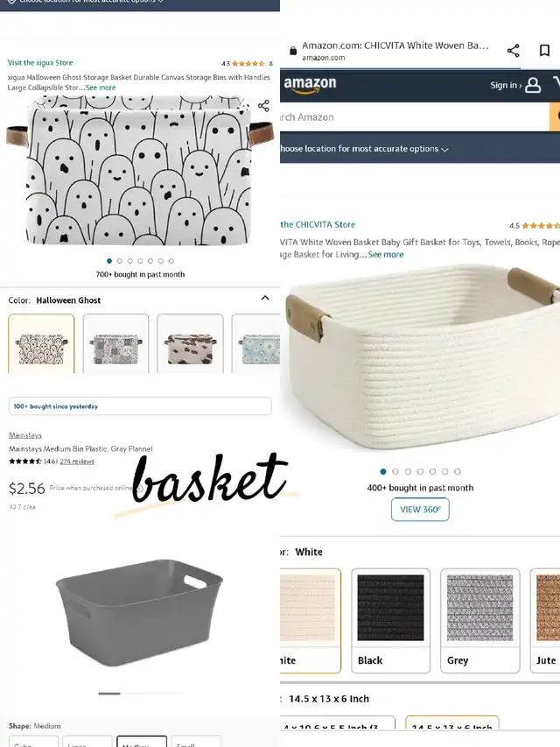Select the Grey color option
Viewport: 560px width, 747px height.
[479, 620]
